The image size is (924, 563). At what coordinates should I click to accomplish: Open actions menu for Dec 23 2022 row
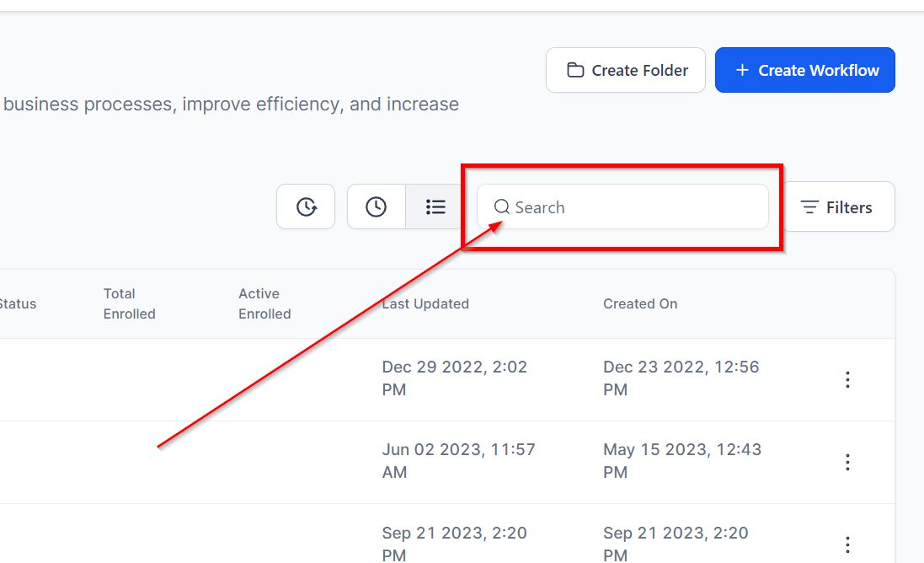coord(847,379)
